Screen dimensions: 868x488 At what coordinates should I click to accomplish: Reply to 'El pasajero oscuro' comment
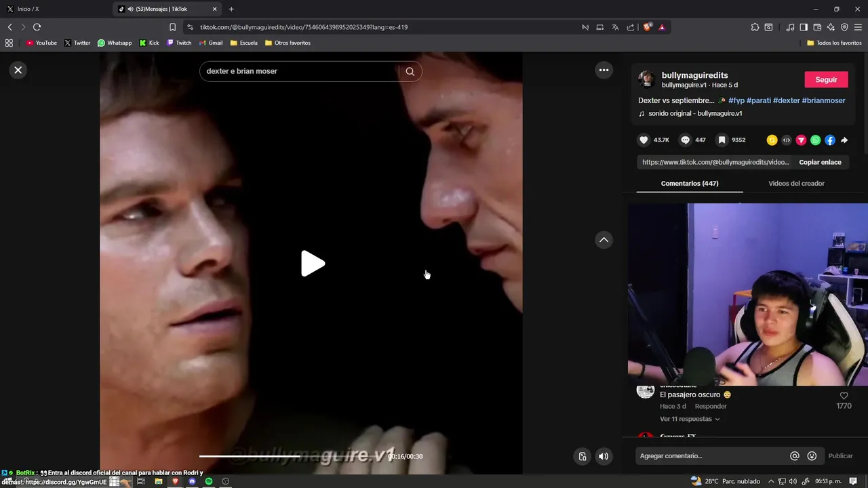click(x=711, y=406)
